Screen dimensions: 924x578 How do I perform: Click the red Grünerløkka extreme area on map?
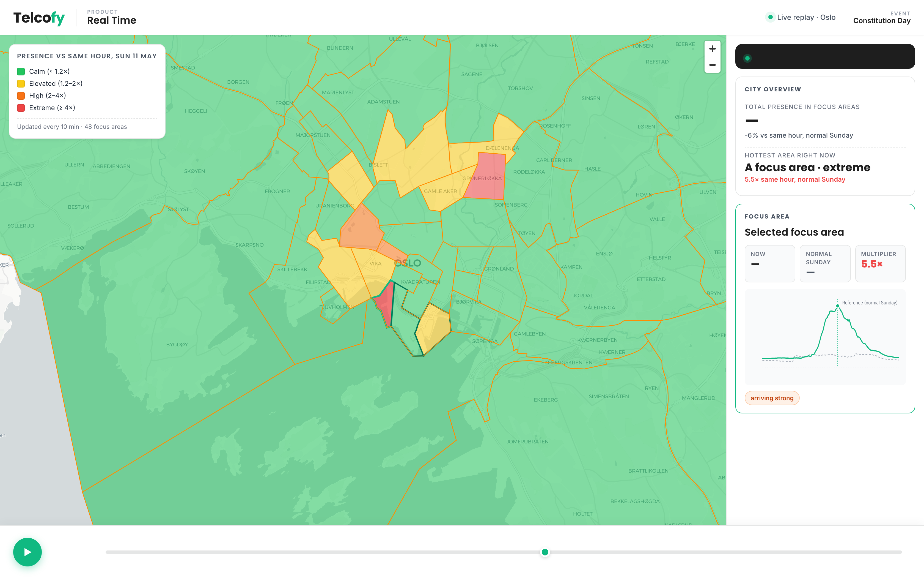[x=487, y=176]
